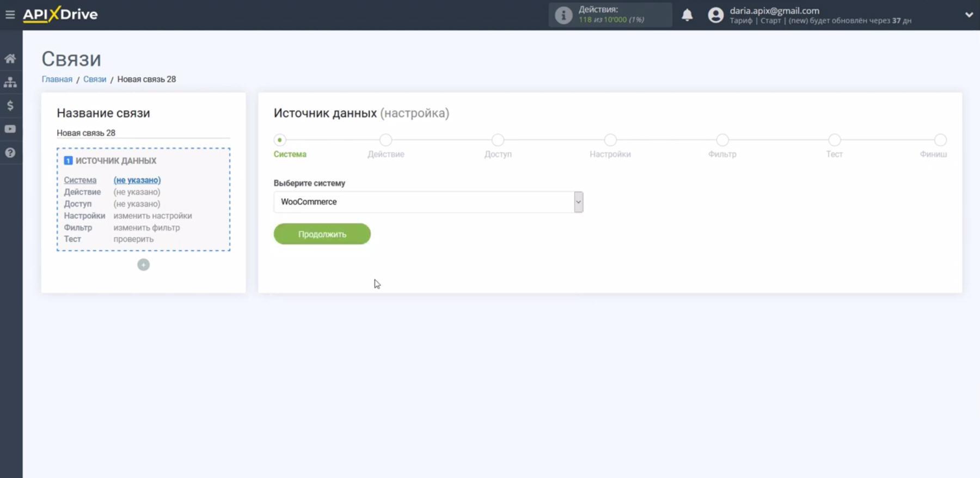The height and width of the screenshot is (478, 980).
Task: Click the green Продолжить button
Action: click(322, 234)
